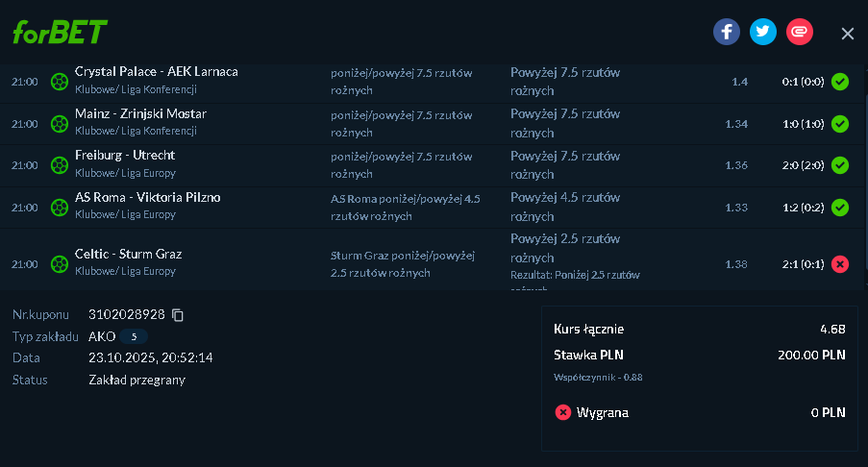The image size is (868, 467).
Task: Click odds value 1.4
Action: 739,82
